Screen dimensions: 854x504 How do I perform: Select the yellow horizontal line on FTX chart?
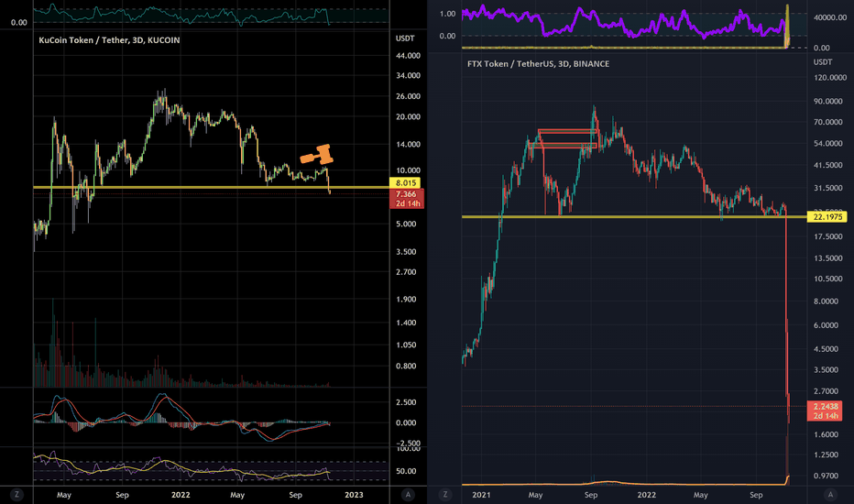point(634,217)
